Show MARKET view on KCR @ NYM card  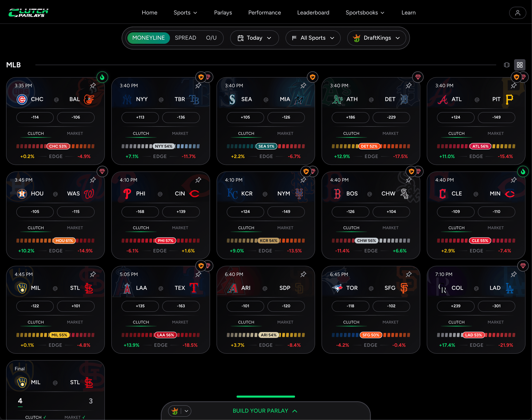click(285, 228)
